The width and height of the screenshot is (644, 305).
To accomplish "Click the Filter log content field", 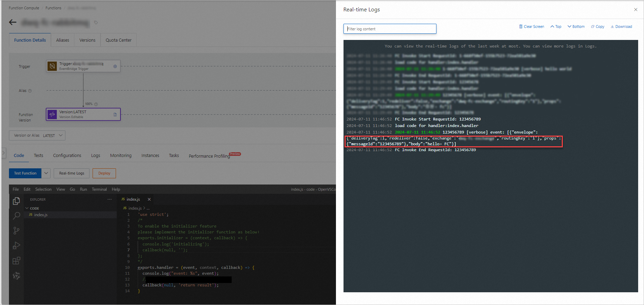I will [390, 29].
